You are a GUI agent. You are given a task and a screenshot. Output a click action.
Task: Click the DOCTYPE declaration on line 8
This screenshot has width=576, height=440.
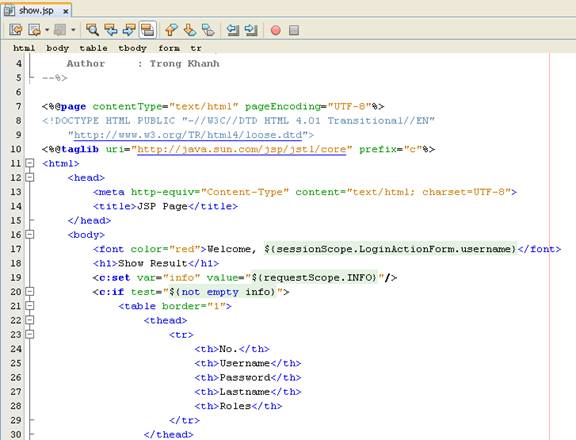coord(238,120)
